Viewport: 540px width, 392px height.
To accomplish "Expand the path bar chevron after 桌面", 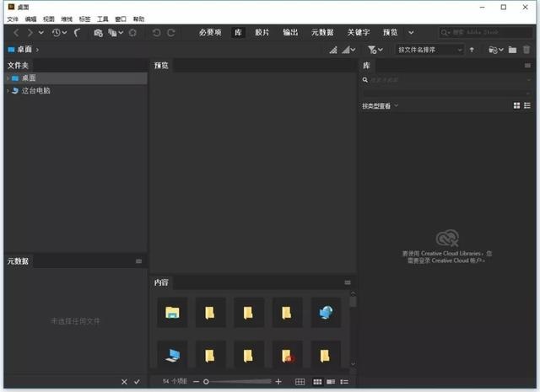I will pos(37,50).
